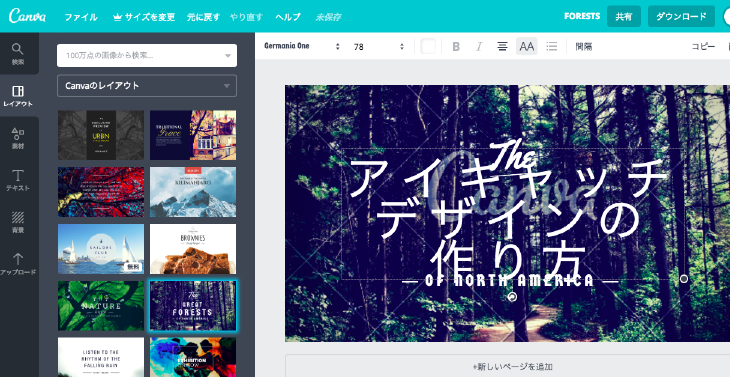Screen dimensions: 730x377
Task: Select the Brownies layout thumbnail
Action: pos(193,249)
